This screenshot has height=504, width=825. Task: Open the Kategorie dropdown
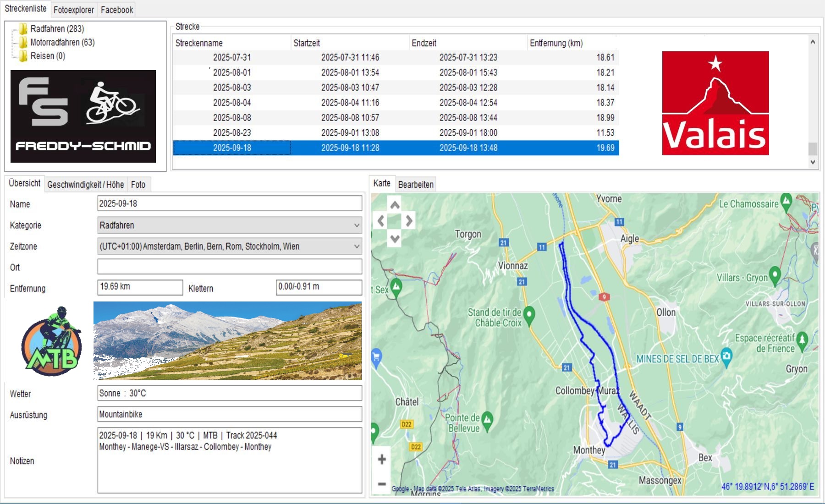[356, 225]
